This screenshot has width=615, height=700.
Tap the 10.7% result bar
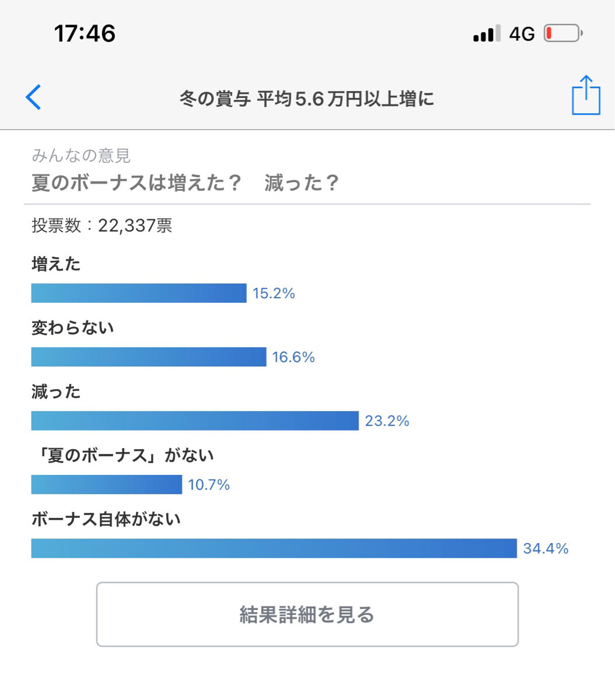[107, 485]
